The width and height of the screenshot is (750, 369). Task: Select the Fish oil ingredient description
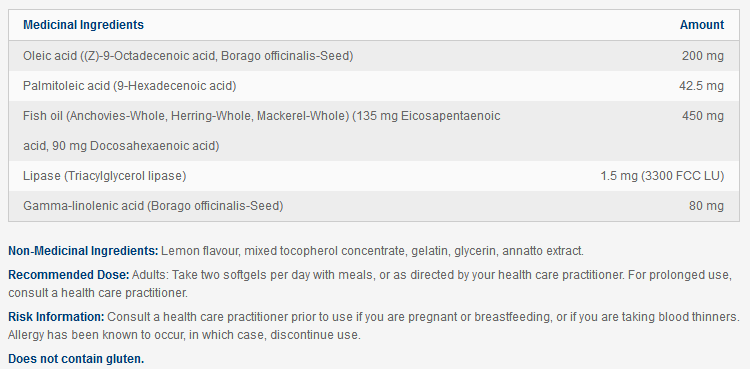[262, 131]
